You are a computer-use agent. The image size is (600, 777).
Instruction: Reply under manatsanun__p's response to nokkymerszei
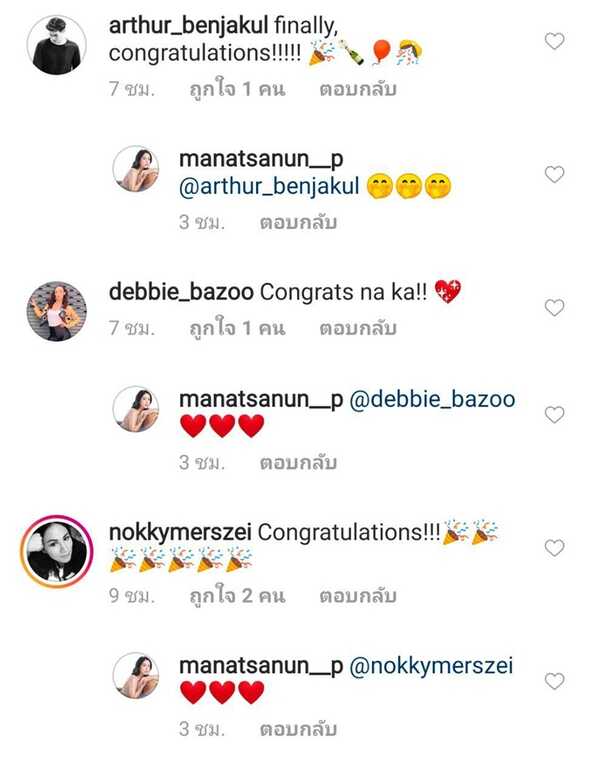(298, 730)
